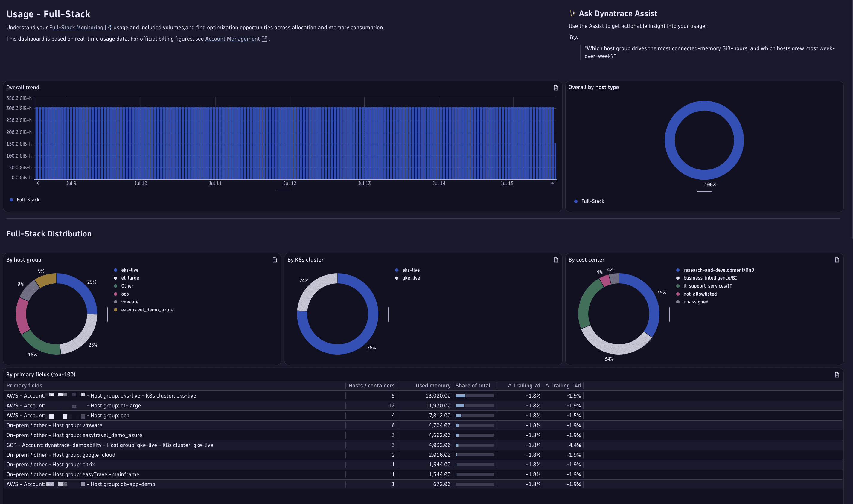
Task: Toggle Other legend entry in By host group
Action: click(x=124, y=286)
